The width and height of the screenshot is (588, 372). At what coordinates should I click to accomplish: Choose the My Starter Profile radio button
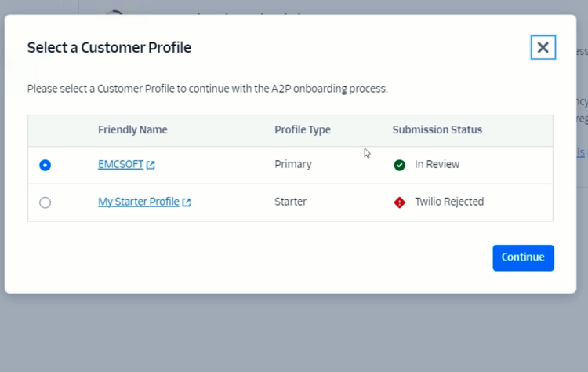point(45,202)
